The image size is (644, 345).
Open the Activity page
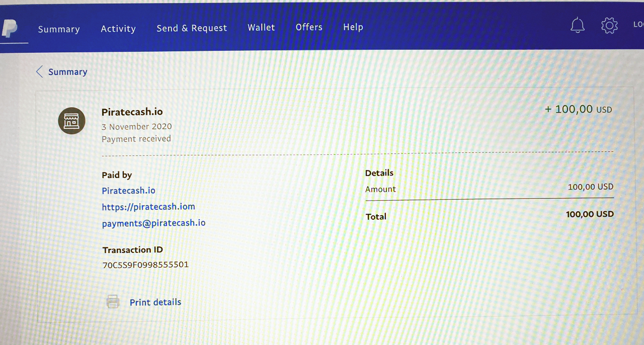(x=118, y=29)
